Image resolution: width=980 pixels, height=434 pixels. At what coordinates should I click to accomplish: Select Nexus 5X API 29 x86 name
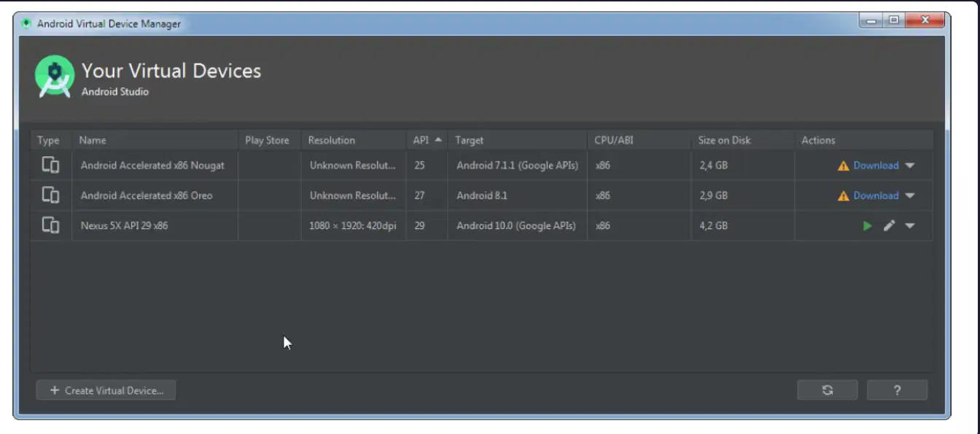(x=124, y=226)
